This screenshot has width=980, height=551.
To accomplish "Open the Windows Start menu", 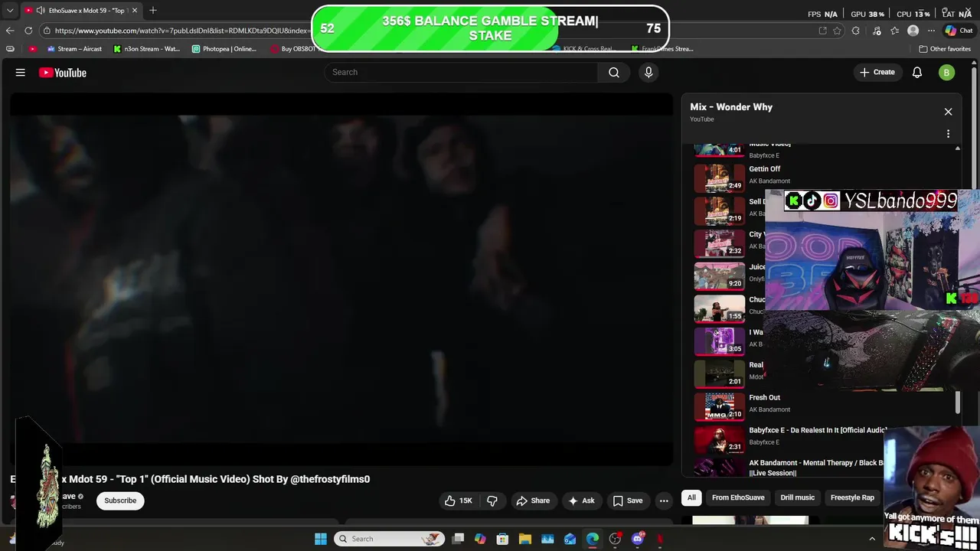I will point(321,539).
